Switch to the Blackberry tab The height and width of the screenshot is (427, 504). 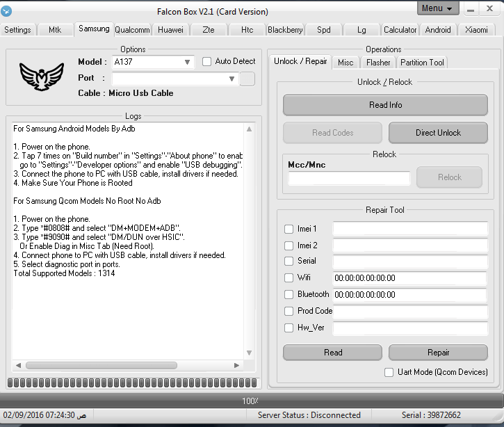[x=285, y=30]
